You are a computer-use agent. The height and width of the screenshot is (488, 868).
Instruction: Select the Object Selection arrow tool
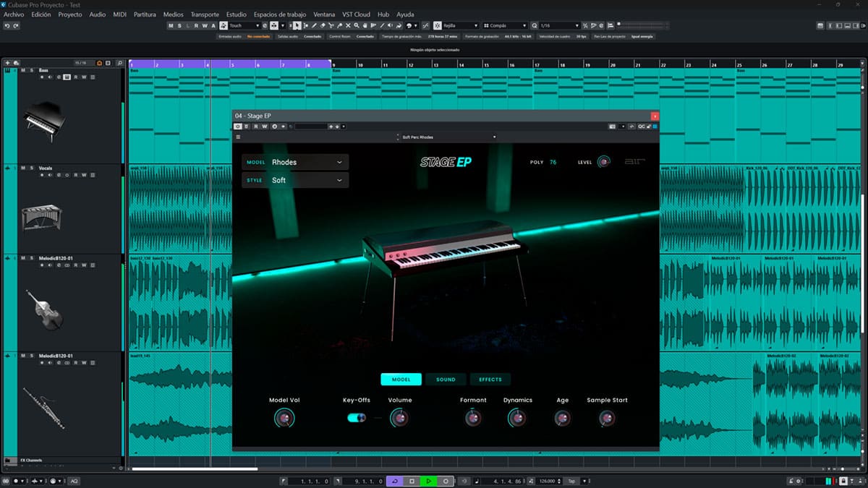click(x=297, y=25)
